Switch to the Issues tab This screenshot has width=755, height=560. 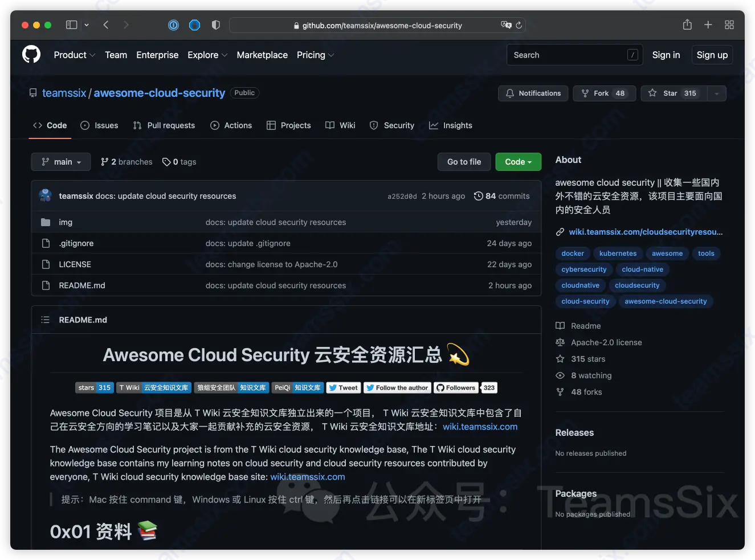coord(100,125)
